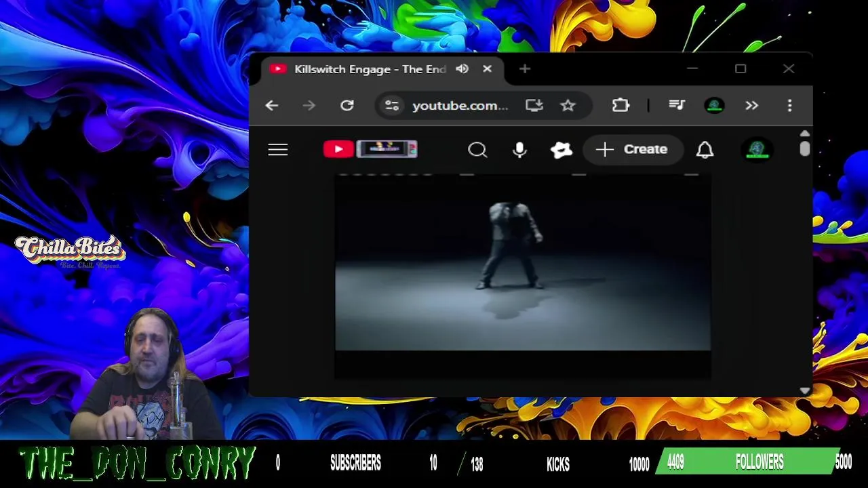Mute the tab using speaker icon

(x=462, y=69)
